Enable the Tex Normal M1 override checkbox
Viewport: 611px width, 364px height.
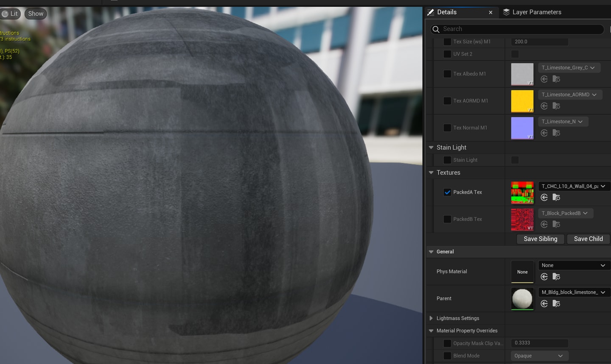click(447, 128)
